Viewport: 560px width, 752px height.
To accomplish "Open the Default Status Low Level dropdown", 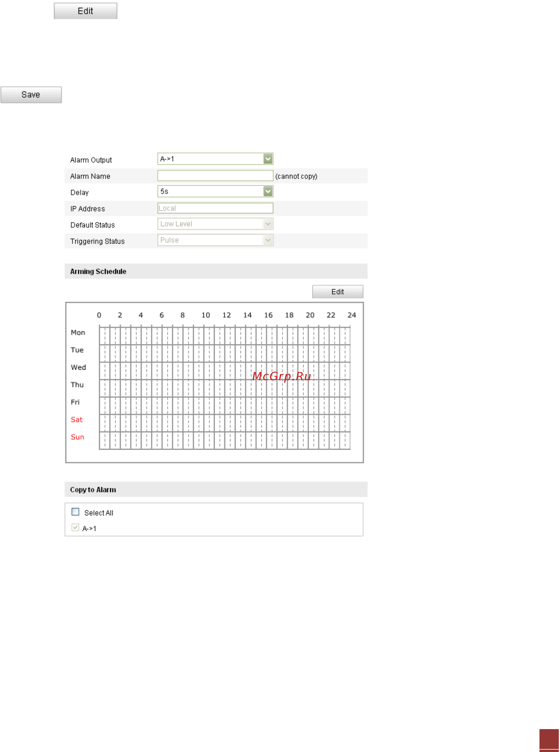I will click(215, 224).
